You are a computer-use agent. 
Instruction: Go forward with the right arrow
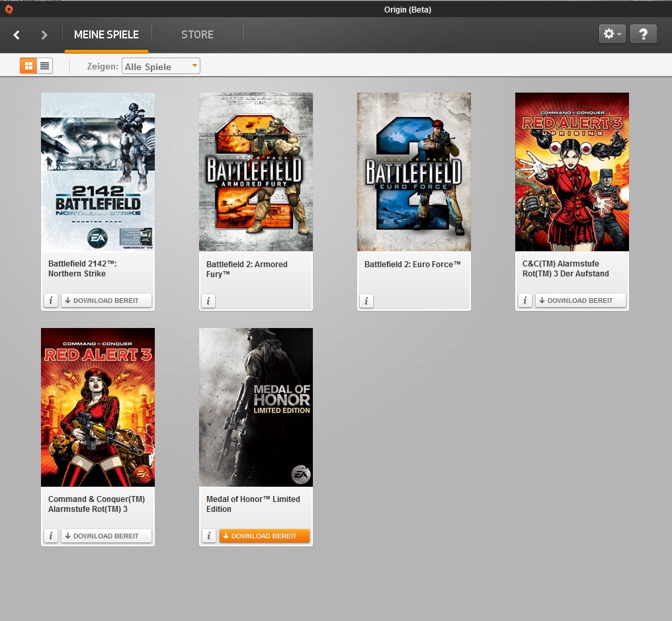point(44,34)
